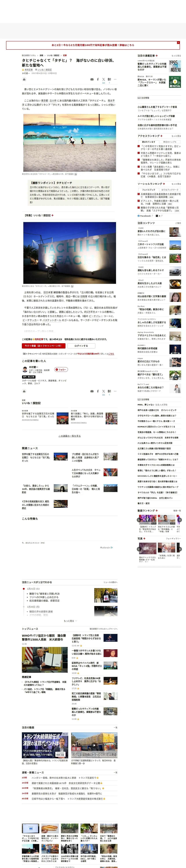
Task: Share on Facebook icon below author box
Action: (98, 391)
